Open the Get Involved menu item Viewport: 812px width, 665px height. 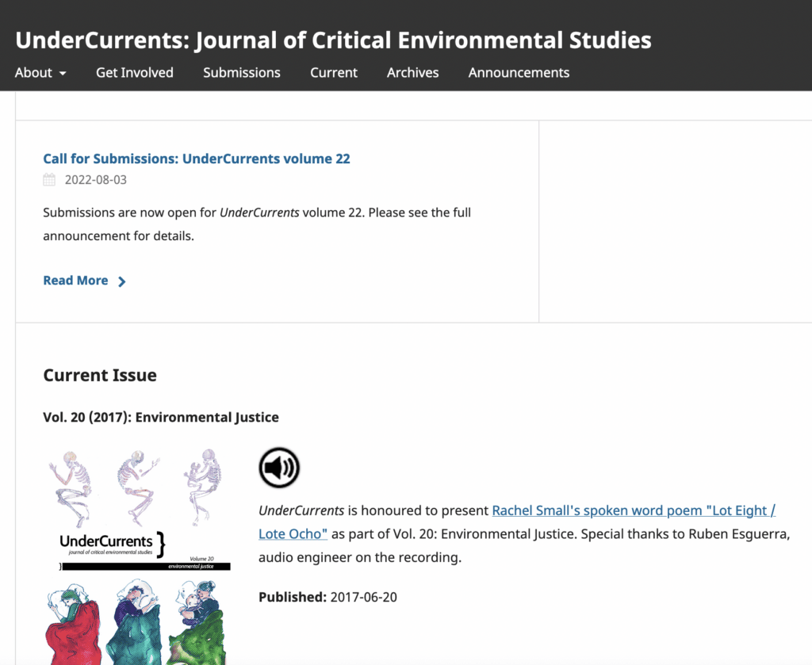tap(134, 72)
